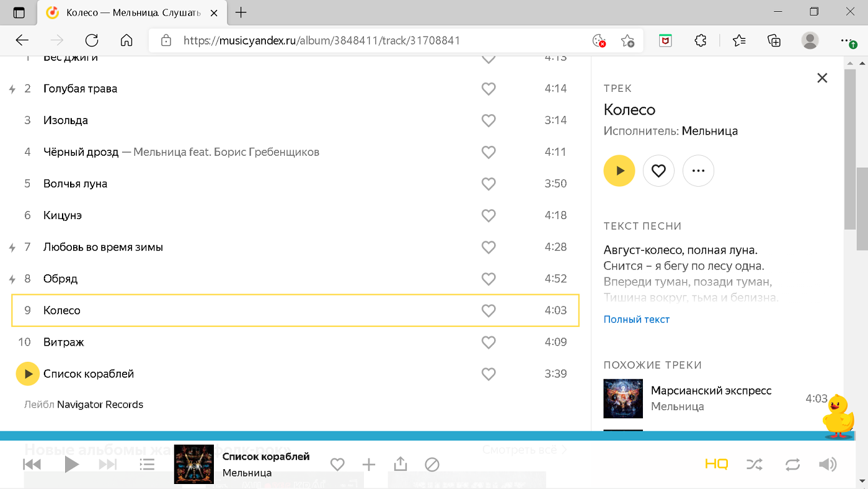Like the current track in player bar
The image size is (868, 489).
click(x=337, y=464)
